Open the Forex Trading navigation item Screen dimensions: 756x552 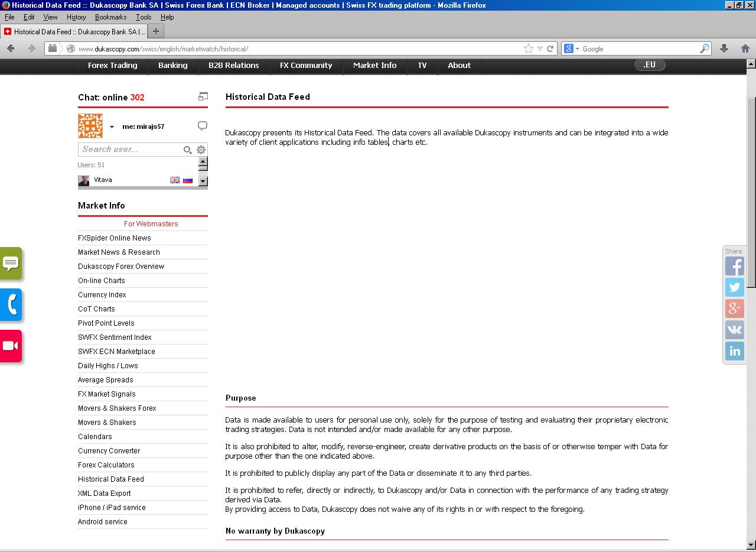coord(113,66)
